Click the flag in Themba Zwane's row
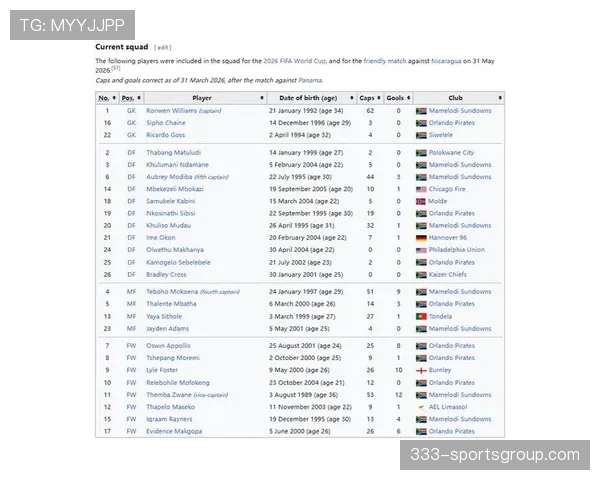 (x=421, y=395)
